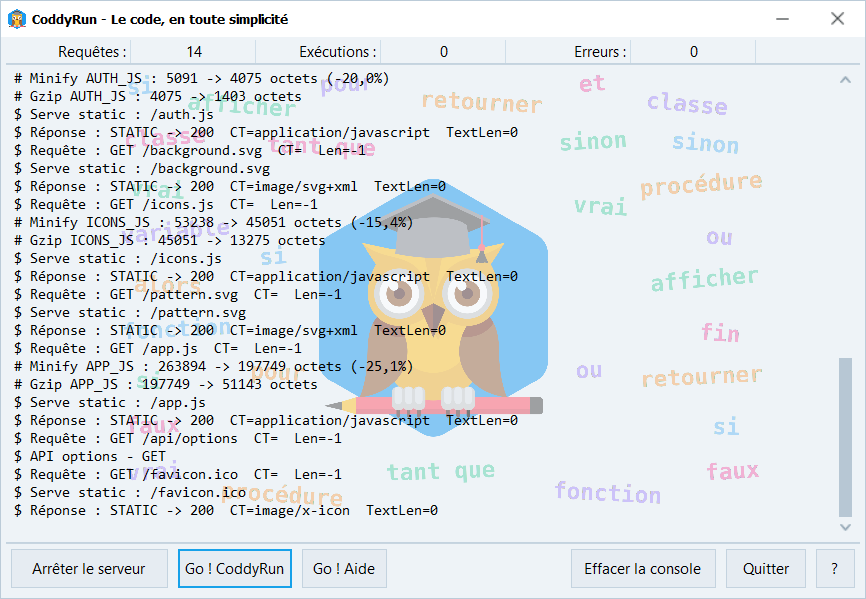Click the Exécutions counter value
Screen dimensions: 866x599
click(x=443, y=52)
